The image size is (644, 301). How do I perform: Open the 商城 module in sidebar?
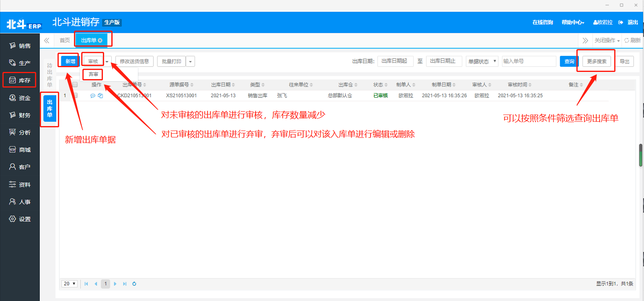pos(20,150)
